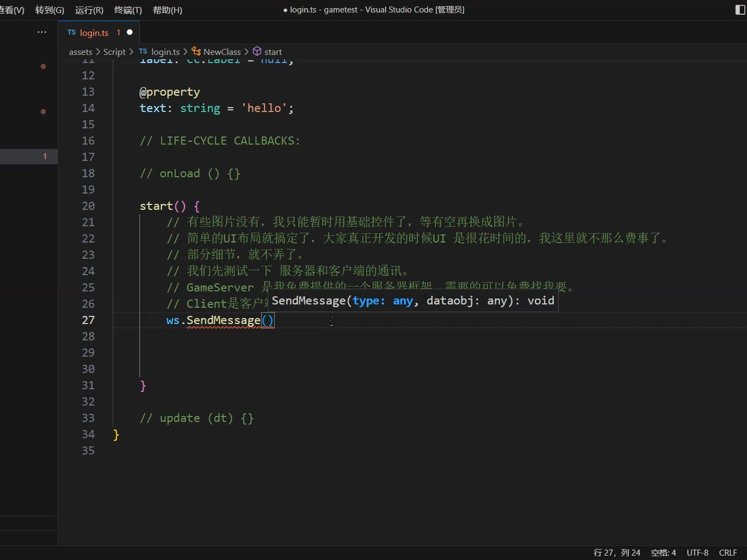The height and width of the screenshot is (560, 747).
Task: Click the TS file icon in breadcrumb
Action: (143, 51)
